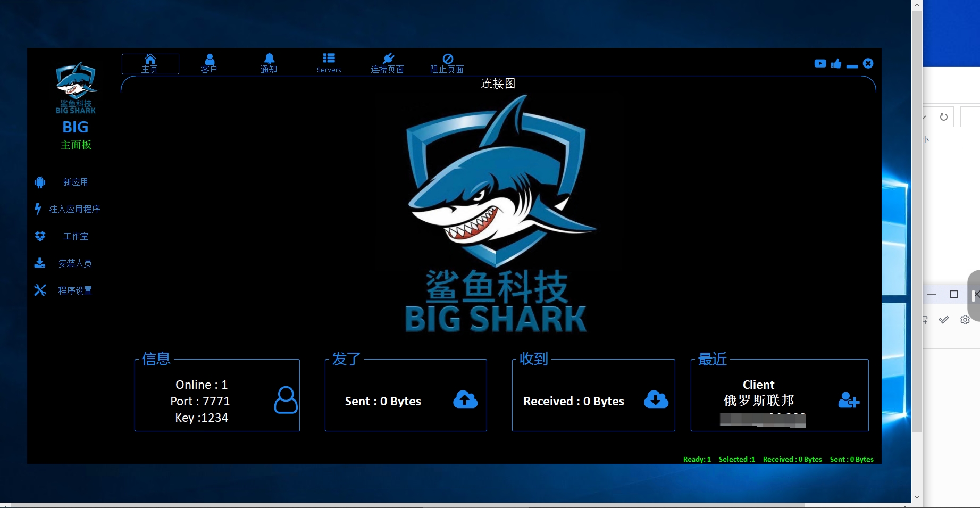This screenshot has height=508, width=980.
Task: Open the 客户 clients tab
Action: click(209, 64)
